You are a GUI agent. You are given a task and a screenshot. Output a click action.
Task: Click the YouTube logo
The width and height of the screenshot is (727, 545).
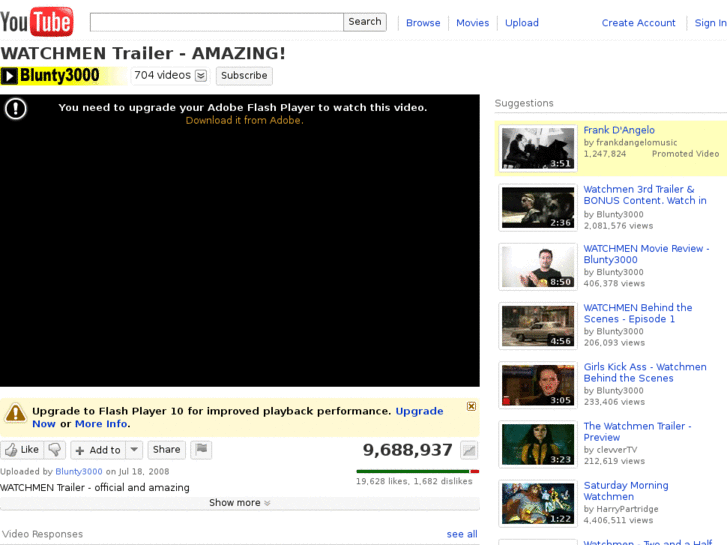click(37, 22)
